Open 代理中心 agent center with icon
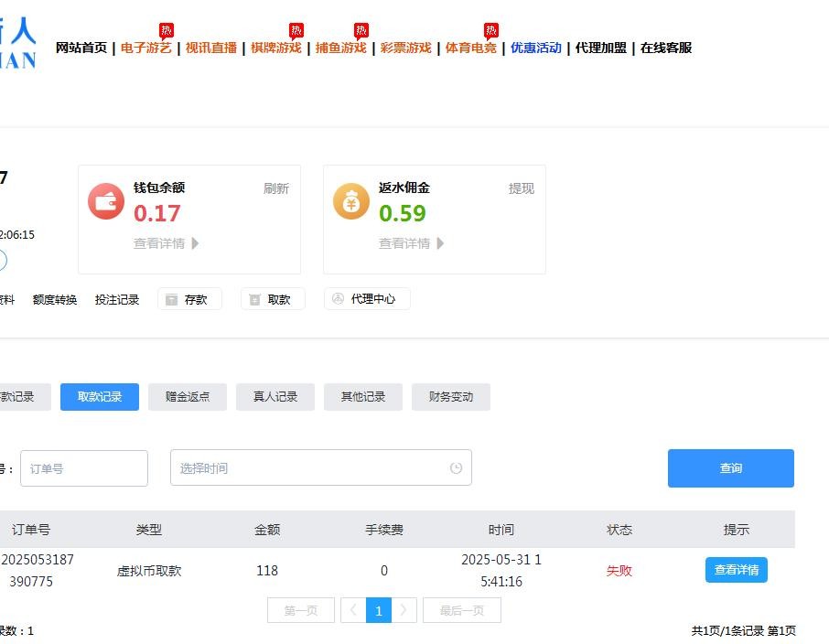829x644 pixels. click(367, 299)
